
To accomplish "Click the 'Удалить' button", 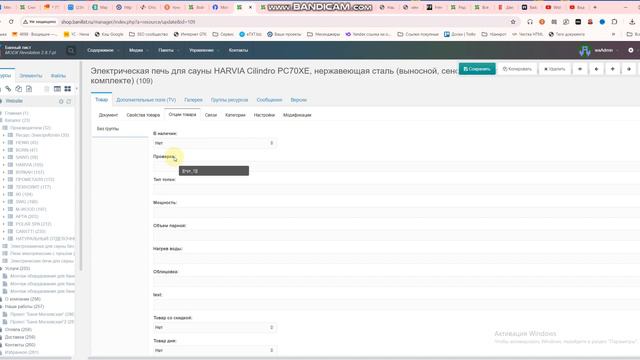I will click(555, 69).
